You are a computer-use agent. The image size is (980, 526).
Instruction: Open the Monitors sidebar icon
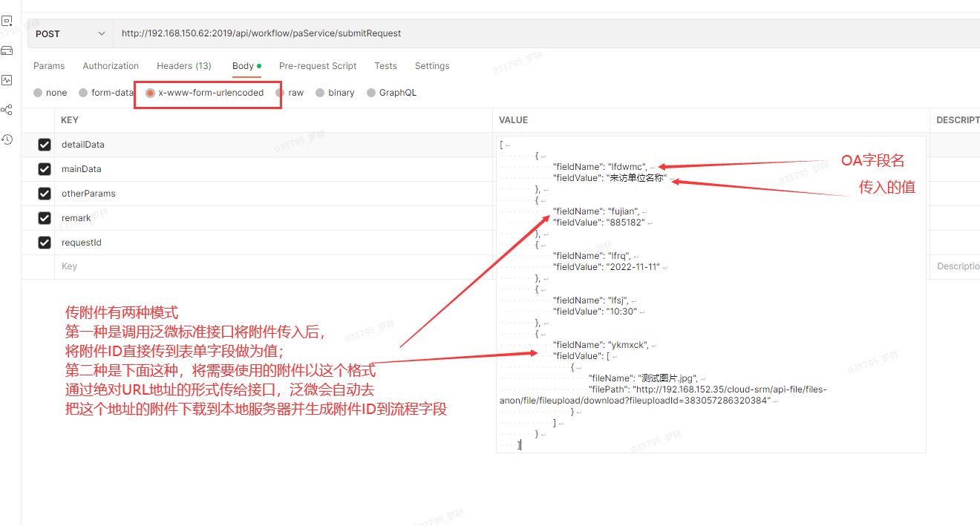click(x=7, y=80)
